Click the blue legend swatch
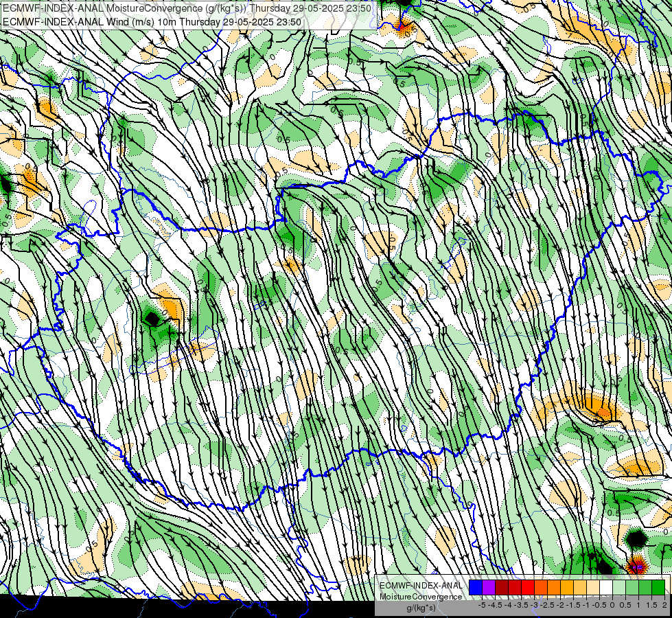Viewport: 672px width, 618px height. [476, 588]
